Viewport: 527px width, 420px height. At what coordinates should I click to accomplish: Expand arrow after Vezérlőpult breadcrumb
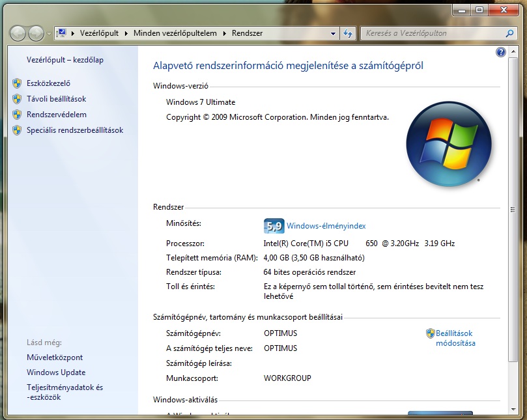(126, 33)
